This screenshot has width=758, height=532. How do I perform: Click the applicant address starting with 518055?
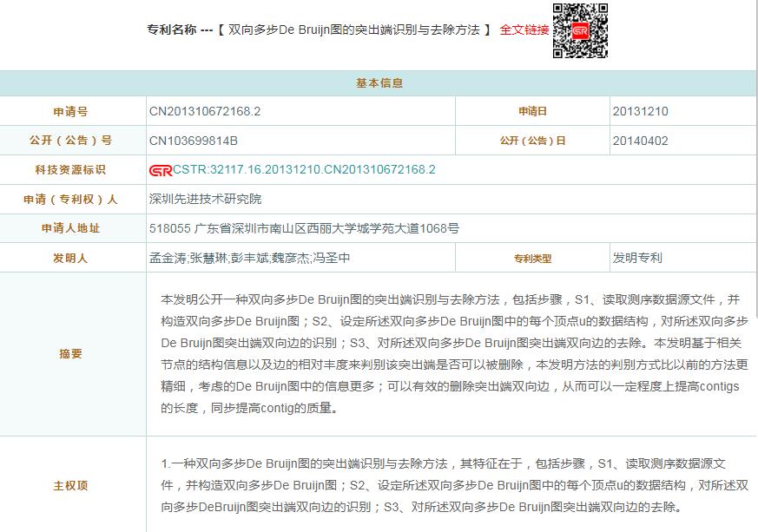click(x=304, y=229)
